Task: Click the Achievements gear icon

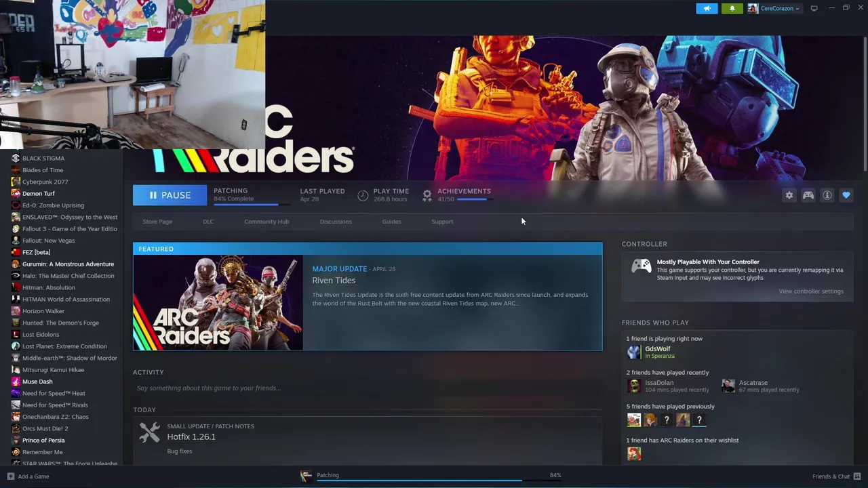Action: 427,195
